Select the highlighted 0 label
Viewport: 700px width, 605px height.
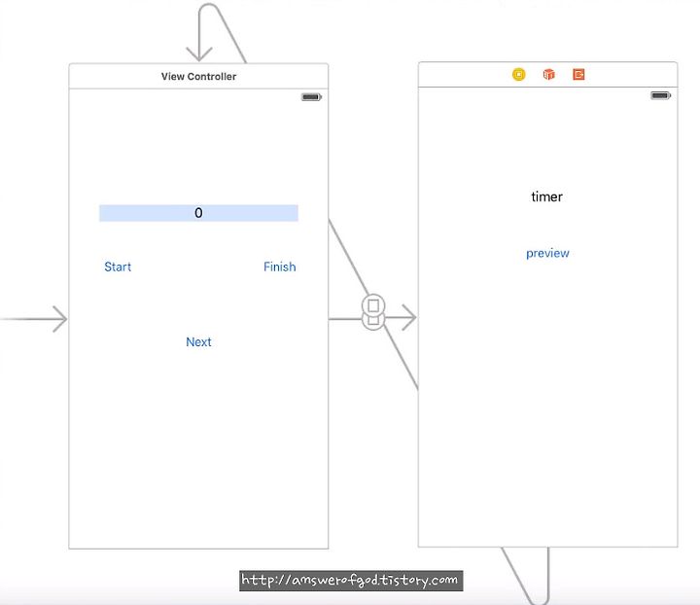198,213
